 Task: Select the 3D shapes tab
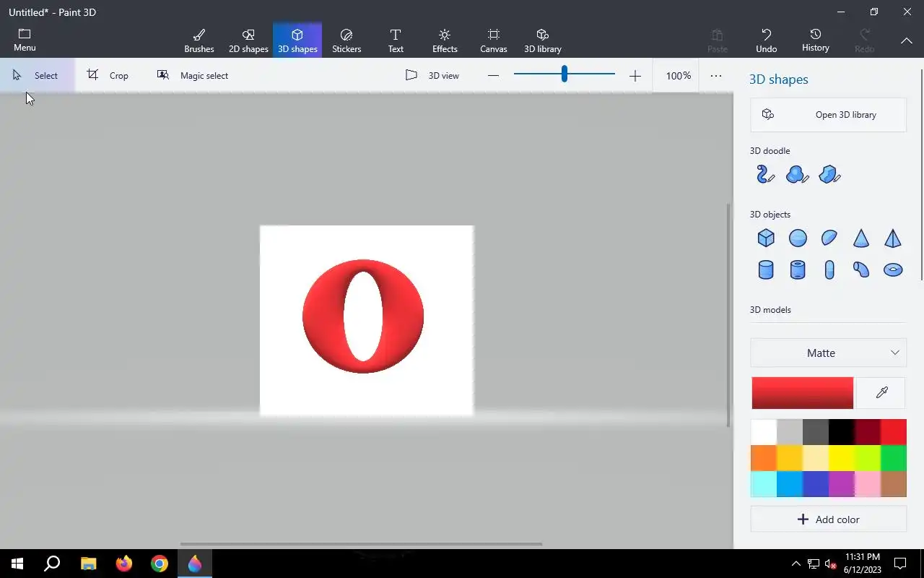pyautogui.click(x=297, y=40)
